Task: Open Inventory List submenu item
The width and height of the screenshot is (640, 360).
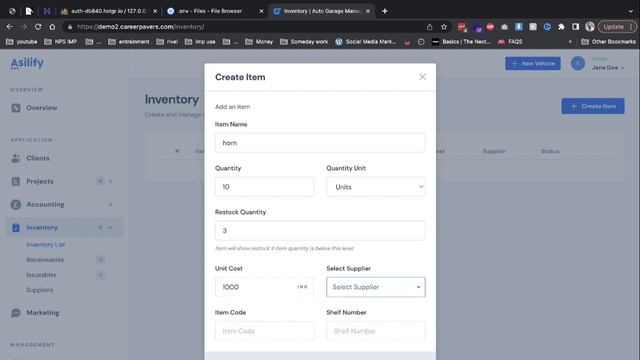Action: click(46, 244)
